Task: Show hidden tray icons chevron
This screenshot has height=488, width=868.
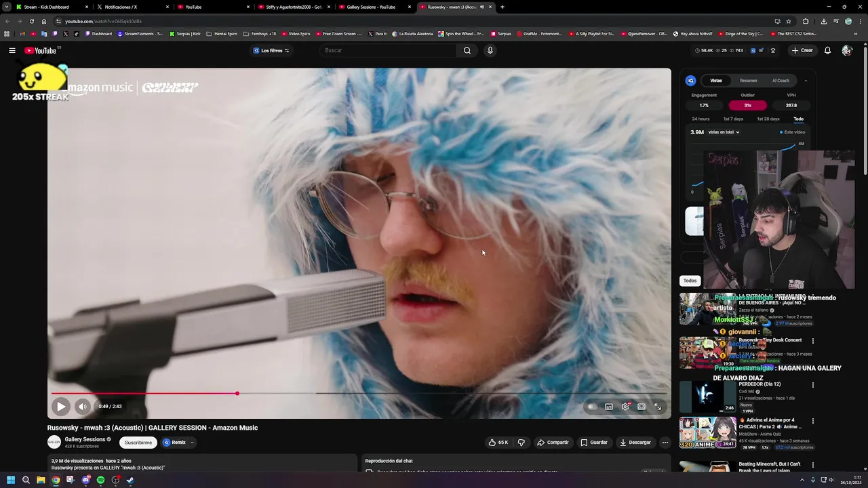Action: coord(802,480)
